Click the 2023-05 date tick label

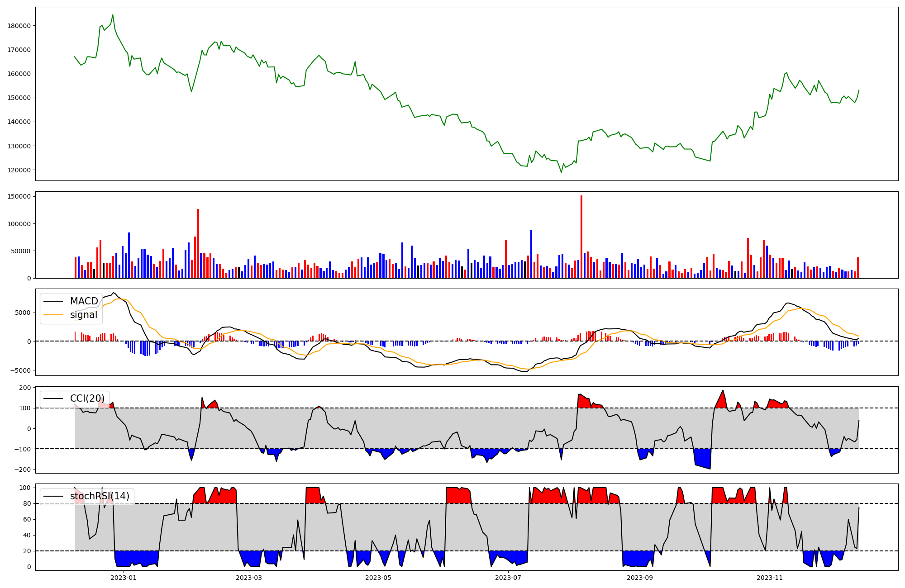(x=378, y=578)
